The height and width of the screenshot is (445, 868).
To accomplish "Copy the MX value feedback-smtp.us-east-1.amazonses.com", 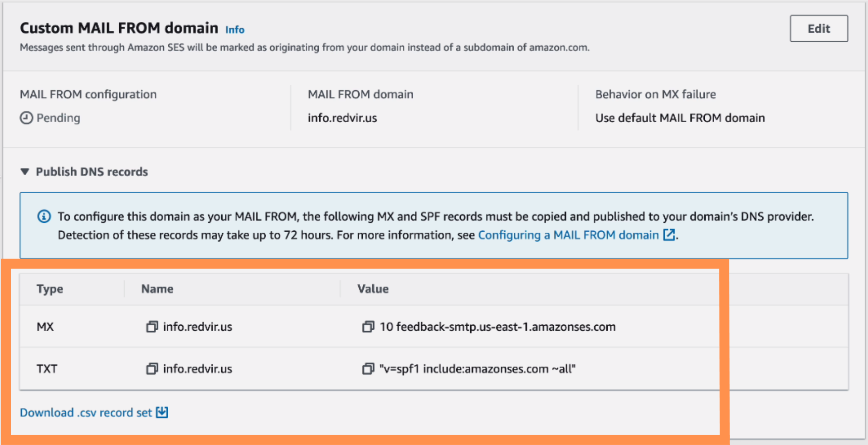I will pos(368,326).
